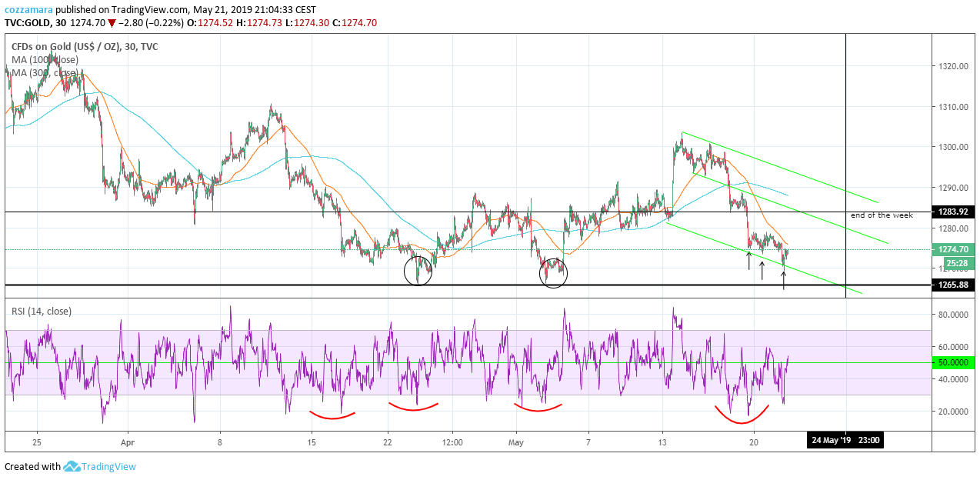Screen dimensions: 980x480
Task: Click the '22' date tick on the time axis
Action: [x=388, y=443]
